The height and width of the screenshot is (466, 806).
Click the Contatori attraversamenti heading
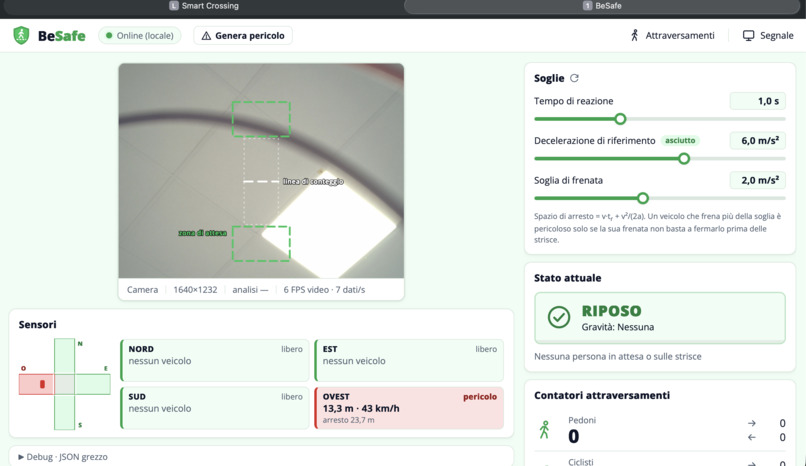pos(602,395)
